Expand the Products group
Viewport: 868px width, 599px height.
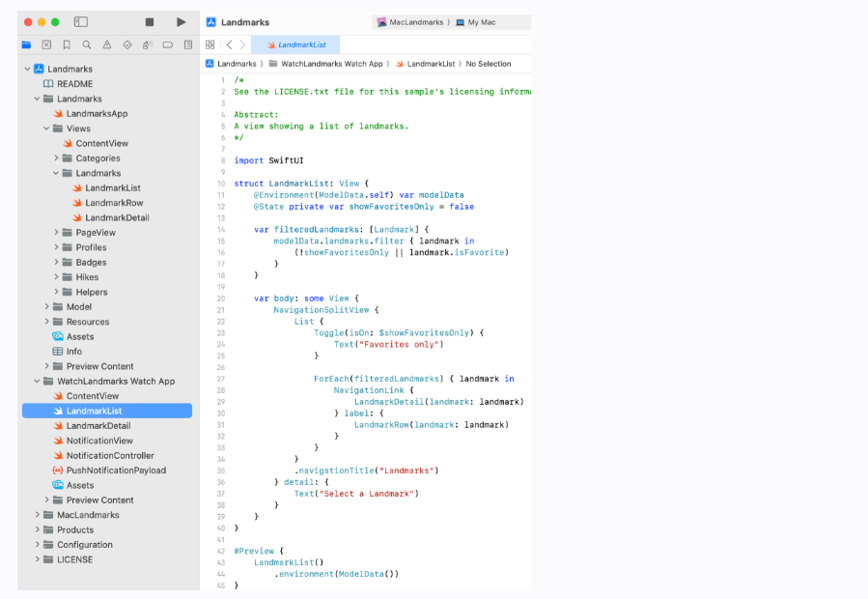(37, 529)
